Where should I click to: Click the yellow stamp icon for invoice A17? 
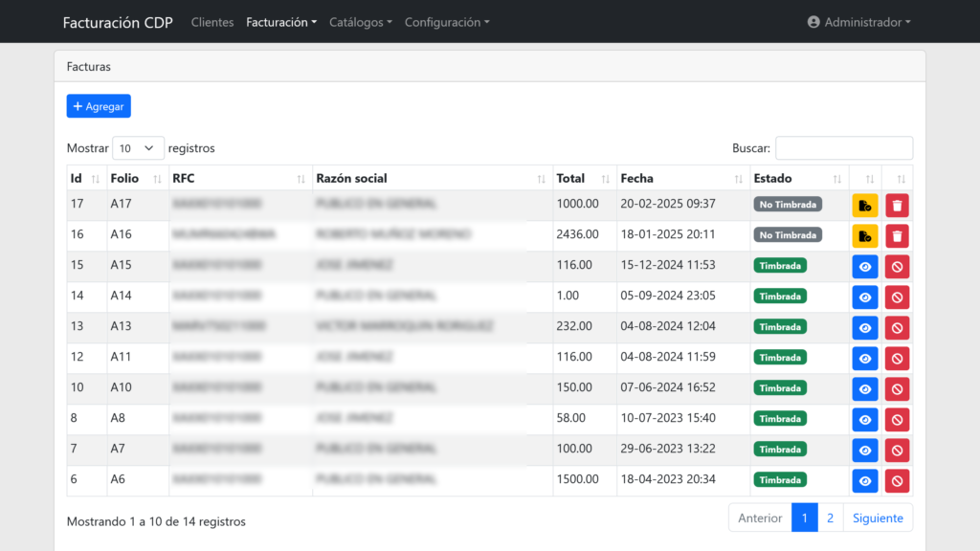click(x=864, y=206)
